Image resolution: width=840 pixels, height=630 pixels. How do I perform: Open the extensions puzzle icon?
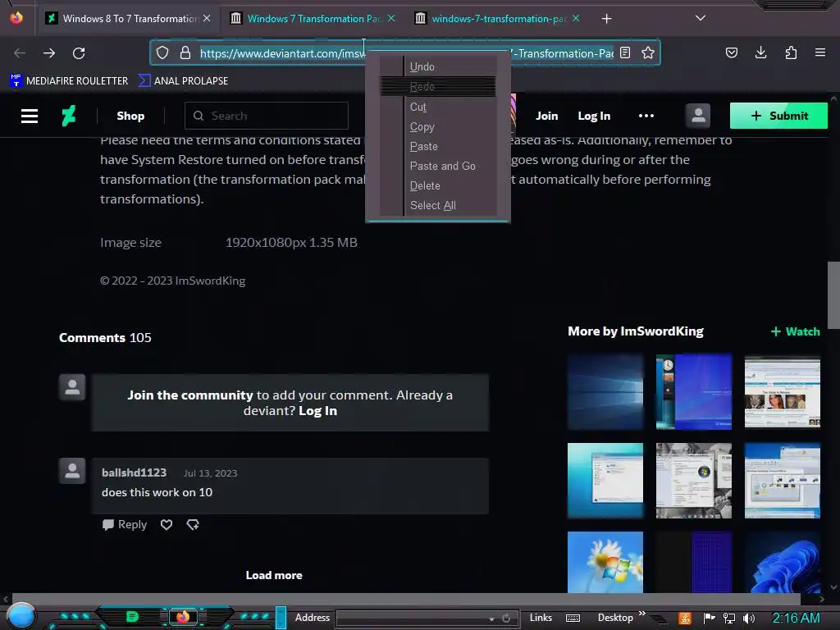791,52
